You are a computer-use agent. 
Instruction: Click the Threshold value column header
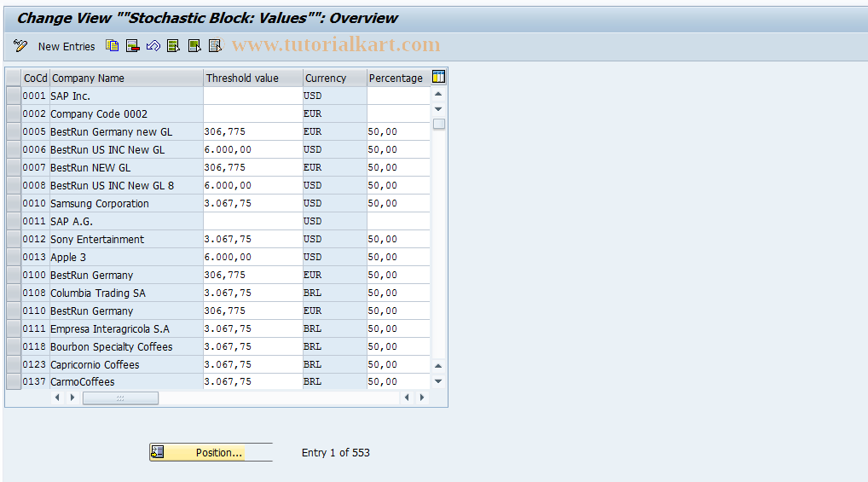click(253, 78)
